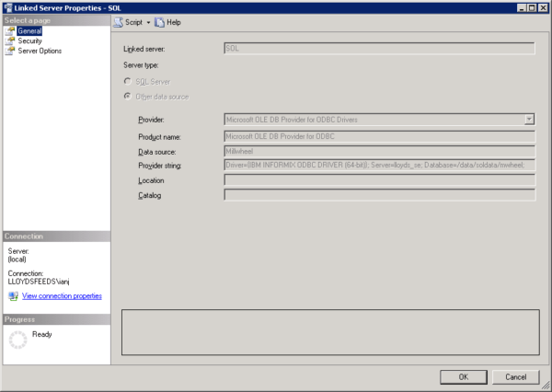Screen dimensions: 552x392
Task: Open the Script dropdown arrow
Action: click(x=148, y=21)
